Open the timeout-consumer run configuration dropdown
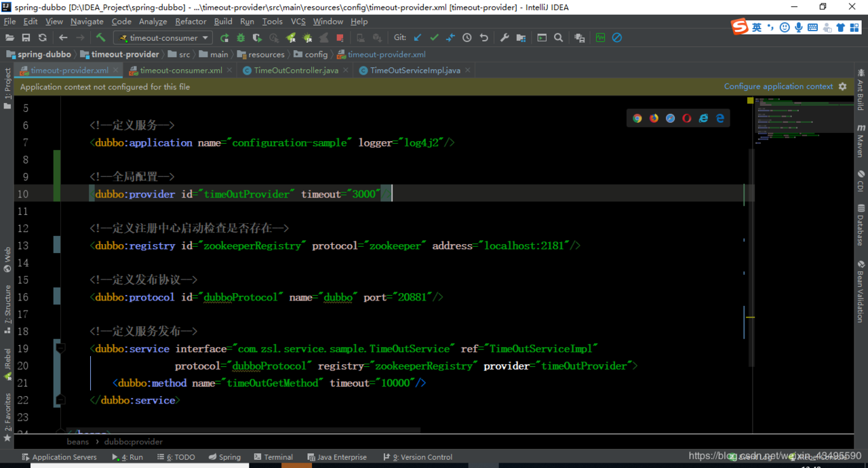This screenshot has width=868, height=468. pyautogui.click(x=163, y=38)
